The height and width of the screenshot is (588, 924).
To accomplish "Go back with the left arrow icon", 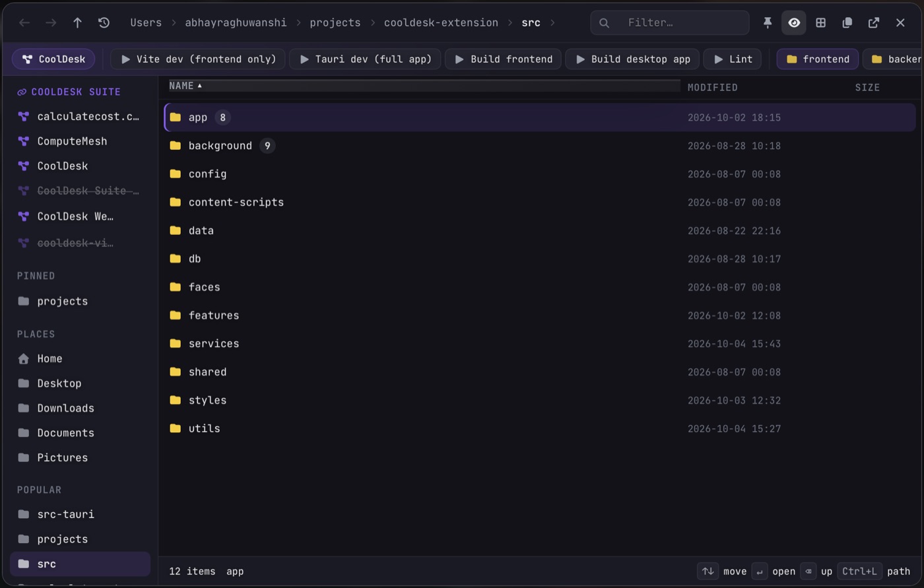I will pos(24,22).
